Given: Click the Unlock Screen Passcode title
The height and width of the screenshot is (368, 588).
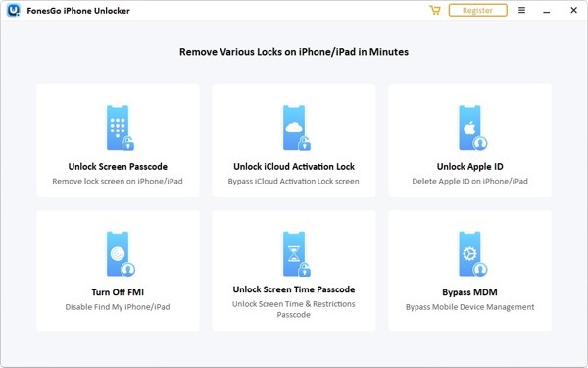Looking at the screenshot, I should tap(118, 167).
